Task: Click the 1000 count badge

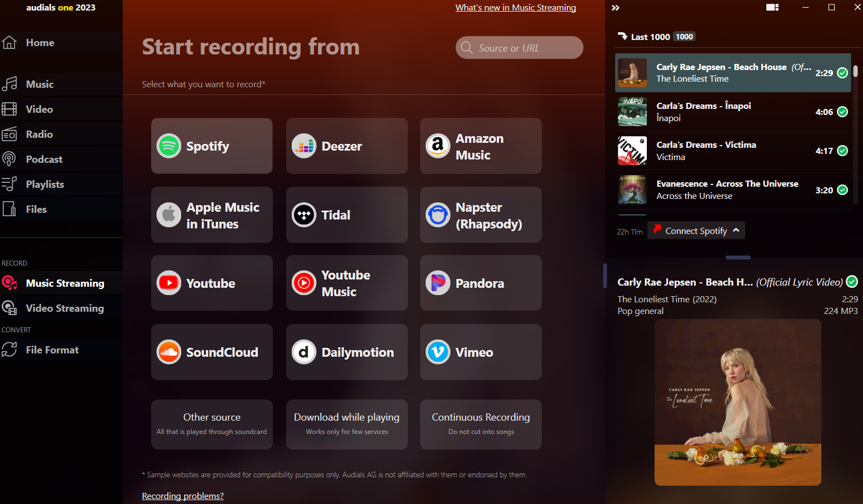Action: coord(685,37)
